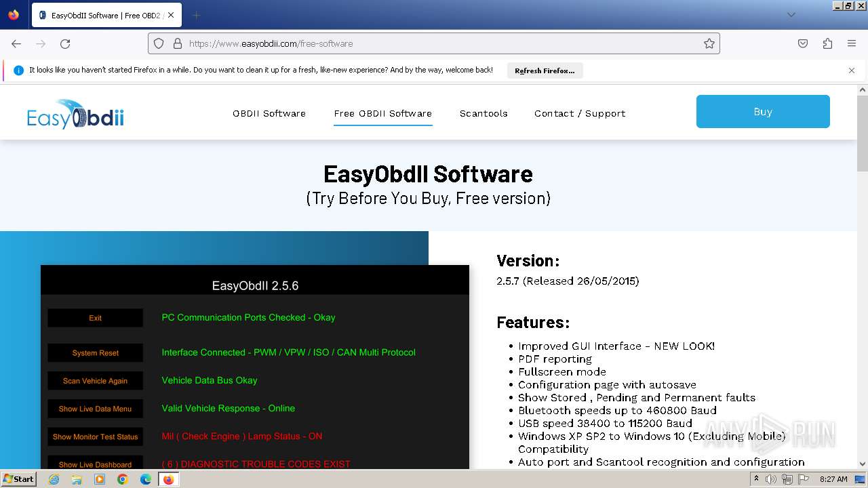Open a new tab with plus

[x=196, y=15]
